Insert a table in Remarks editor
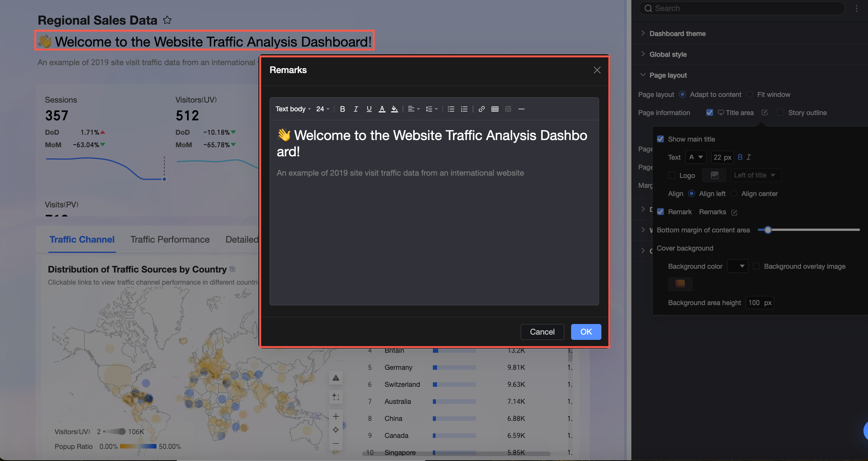Viewport: 868px width, 461px height. [x=495, y=109]
